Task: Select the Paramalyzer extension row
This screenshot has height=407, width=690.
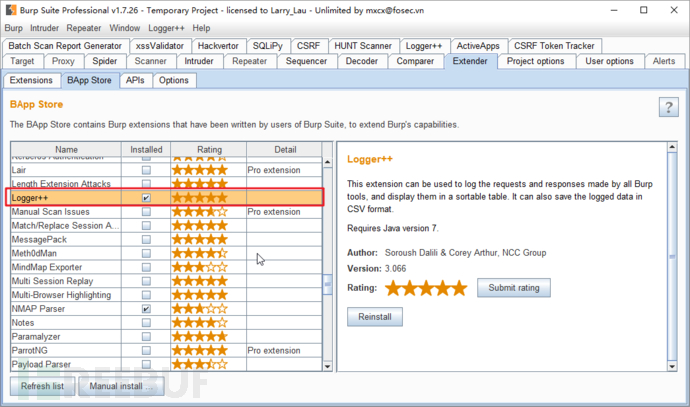Action: click(x=167, y=337)
